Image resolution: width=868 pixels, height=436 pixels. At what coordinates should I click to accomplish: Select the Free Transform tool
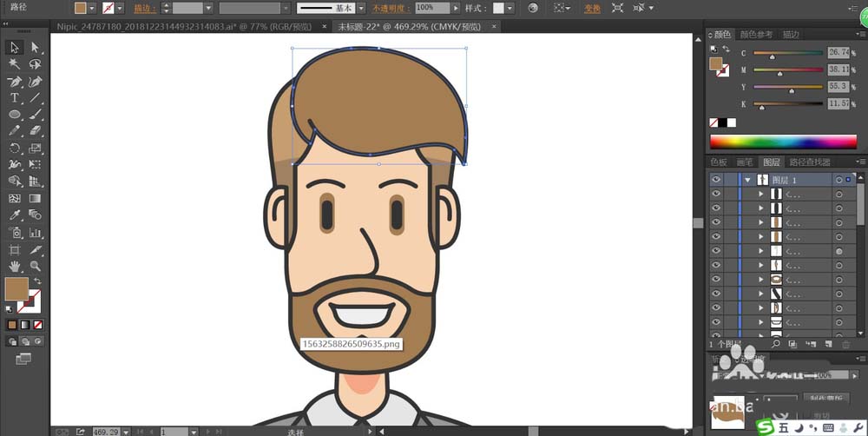[35, 164]
